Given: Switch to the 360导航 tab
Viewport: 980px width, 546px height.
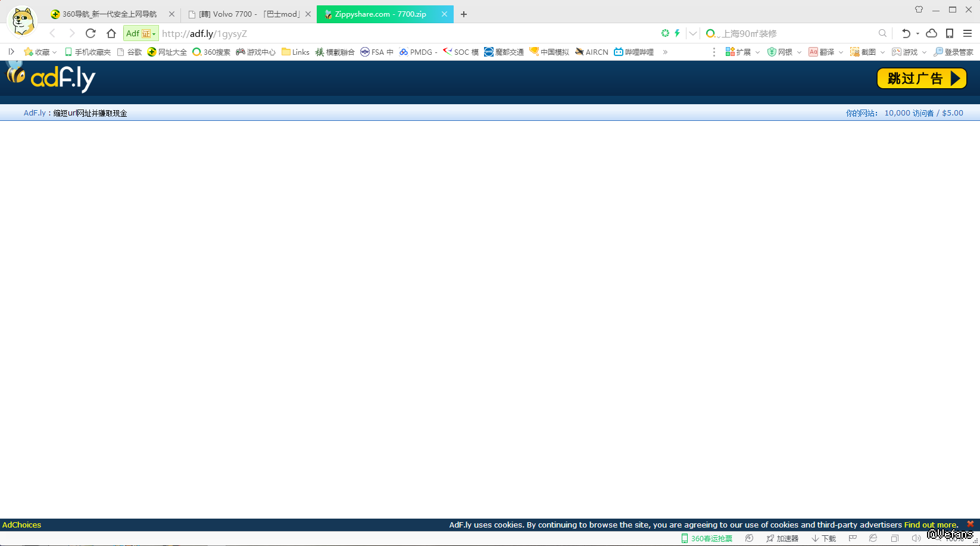Looking at the screenshot, I should 113,14.
